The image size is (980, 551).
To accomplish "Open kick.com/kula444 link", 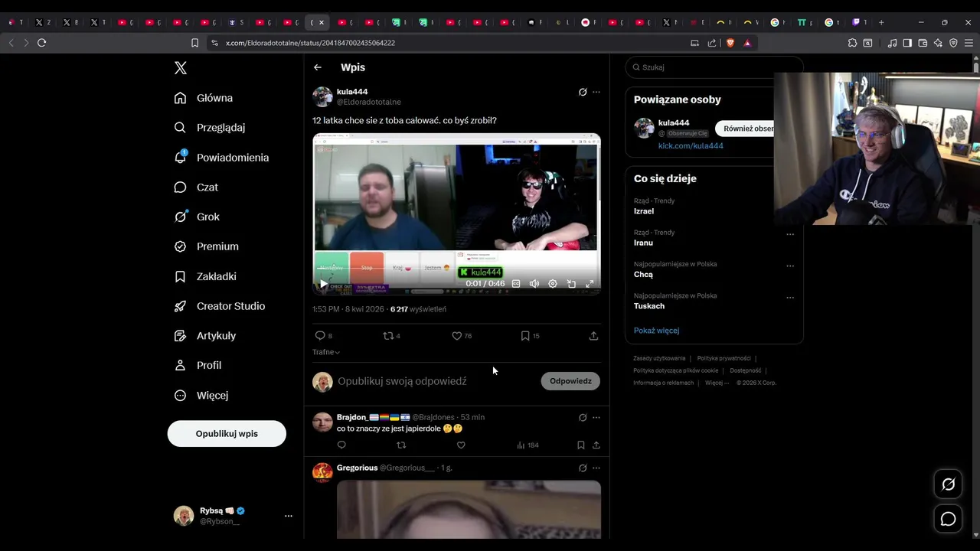I will (x=691, y=146).
